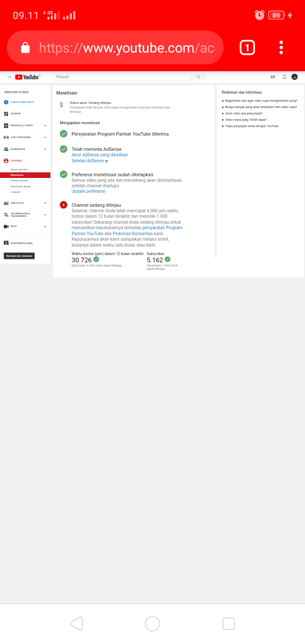Open the account avatar menu
This screenshot has width=305, height=644.
[294, 77]
